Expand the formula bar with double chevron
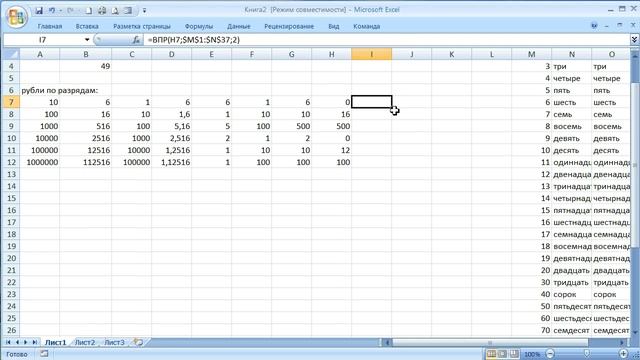This screenshot has width=640, height=360. coord(634,40)
